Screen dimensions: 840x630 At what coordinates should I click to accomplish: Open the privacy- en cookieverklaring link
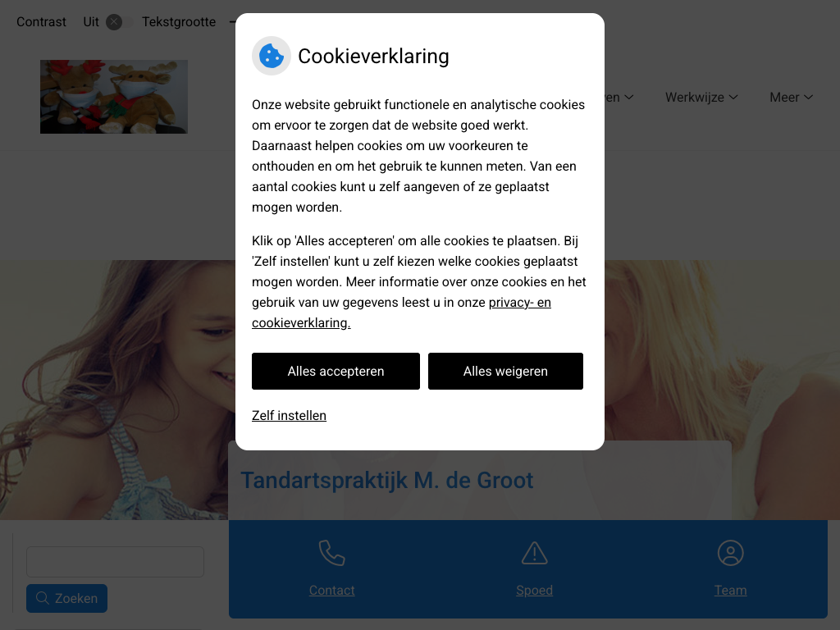pyautogui.click(x=401, y=313)
